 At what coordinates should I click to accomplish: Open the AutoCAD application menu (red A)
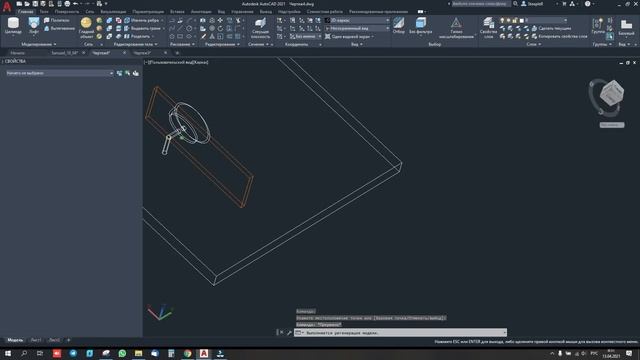click(7, 7)
